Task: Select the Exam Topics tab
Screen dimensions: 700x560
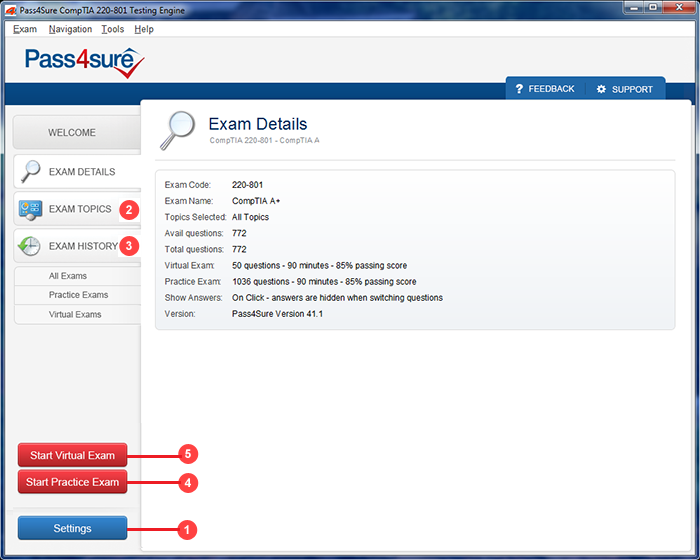Action: 80,209
